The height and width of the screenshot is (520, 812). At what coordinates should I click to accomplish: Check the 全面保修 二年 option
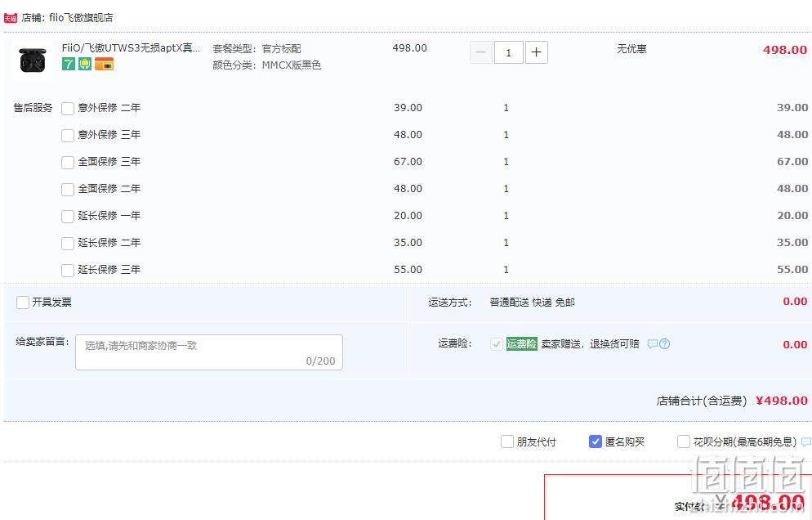pyautogui.click(x=68, y=189)
